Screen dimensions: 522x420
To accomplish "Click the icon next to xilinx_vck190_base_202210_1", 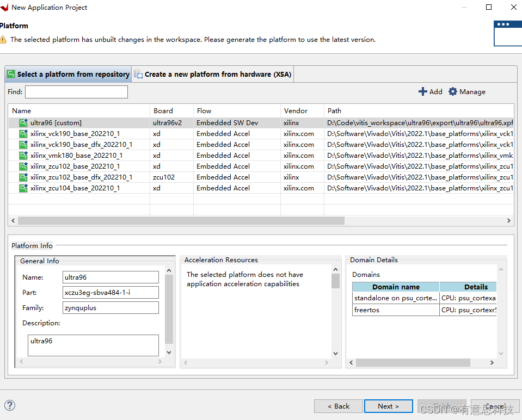I will 23,134.
